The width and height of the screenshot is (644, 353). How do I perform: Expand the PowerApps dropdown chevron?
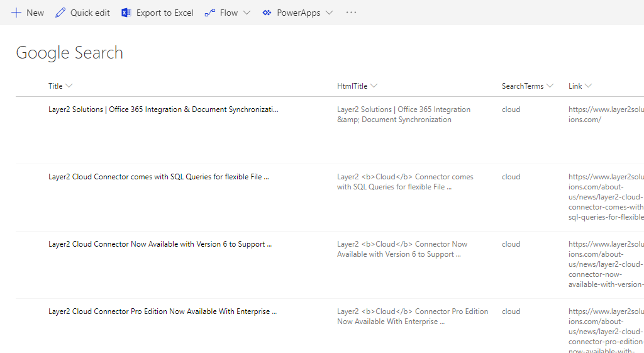click(329, 13)
